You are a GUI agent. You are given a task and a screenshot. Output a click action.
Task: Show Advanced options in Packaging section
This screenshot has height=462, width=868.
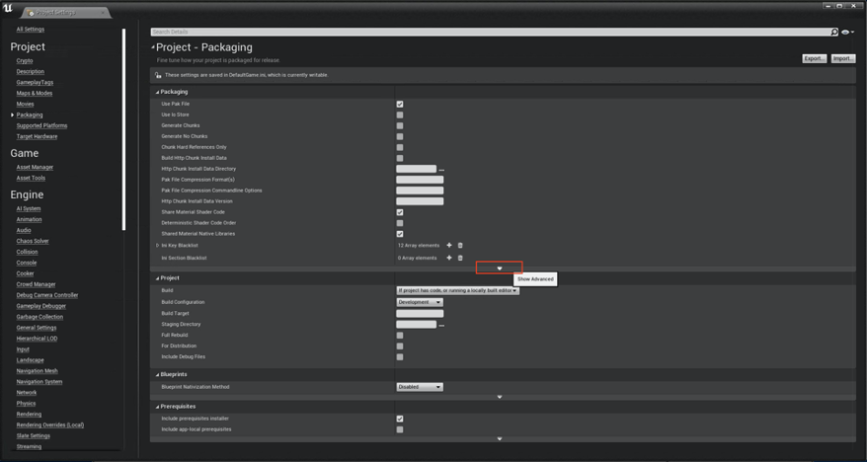pos(500,269)
